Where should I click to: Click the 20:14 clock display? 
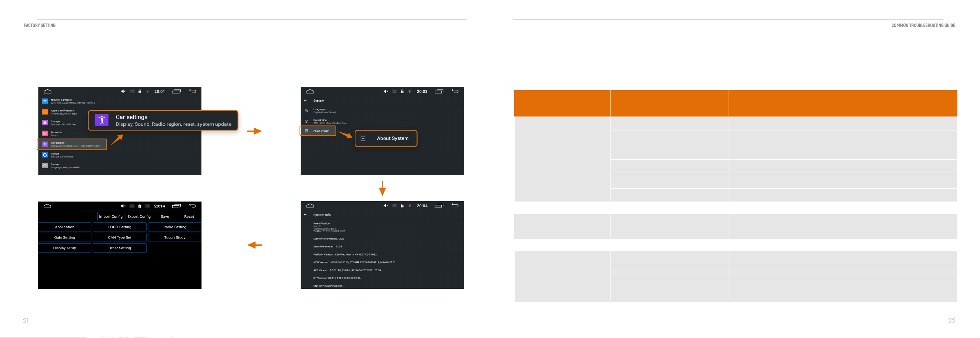coord(160,206)
